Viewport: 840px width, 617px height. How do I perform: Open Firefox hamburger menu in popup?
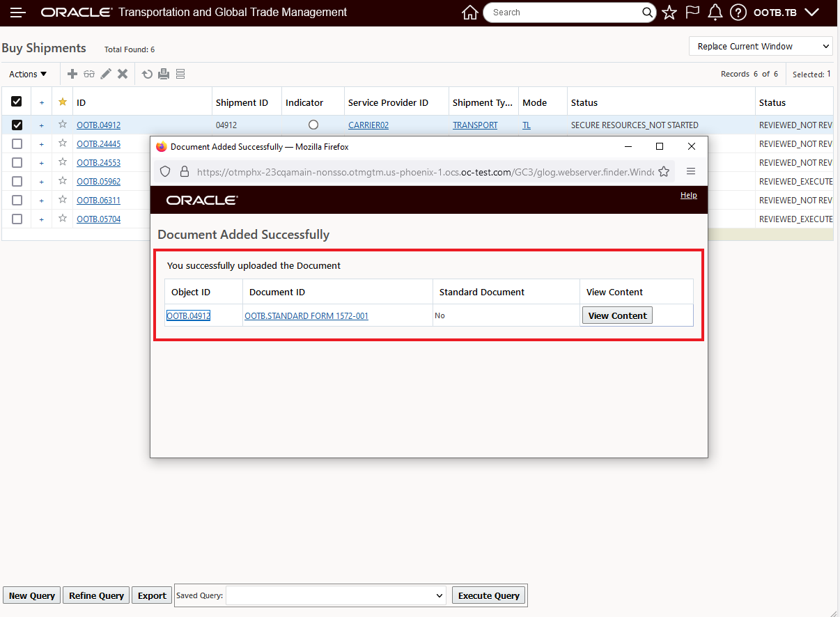pyautogui.click(x=691, y=171)
